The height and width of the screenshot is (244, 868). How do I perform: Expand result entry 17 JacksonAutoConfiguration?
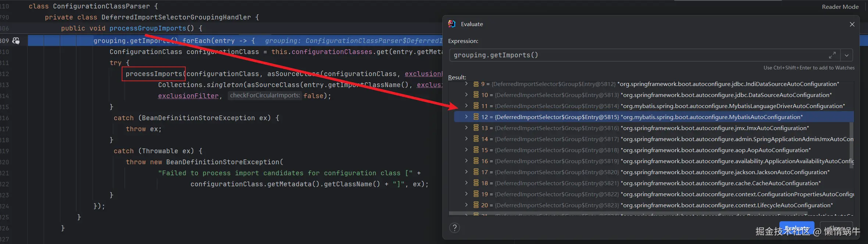[x=466, y=172]
